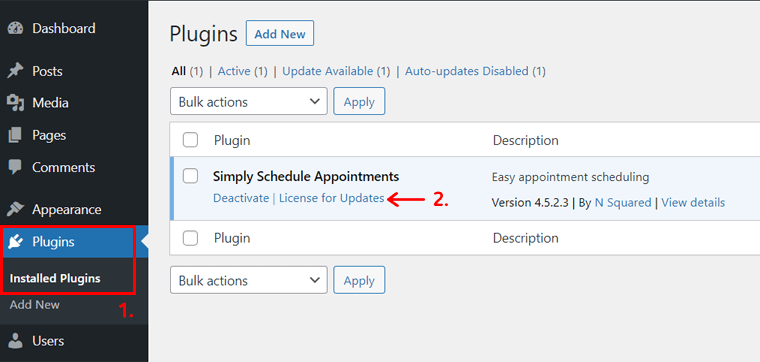This screenshot has width=760, height=362.
Task: Open the top Bulk actions dropdown
Action: [x=249, y=101]
